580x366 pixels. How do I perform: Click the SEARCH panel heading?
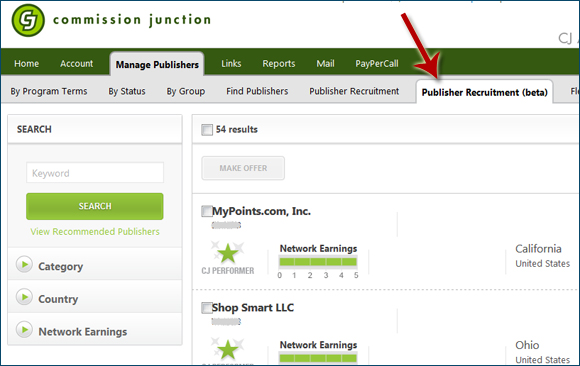click(34, 130)
